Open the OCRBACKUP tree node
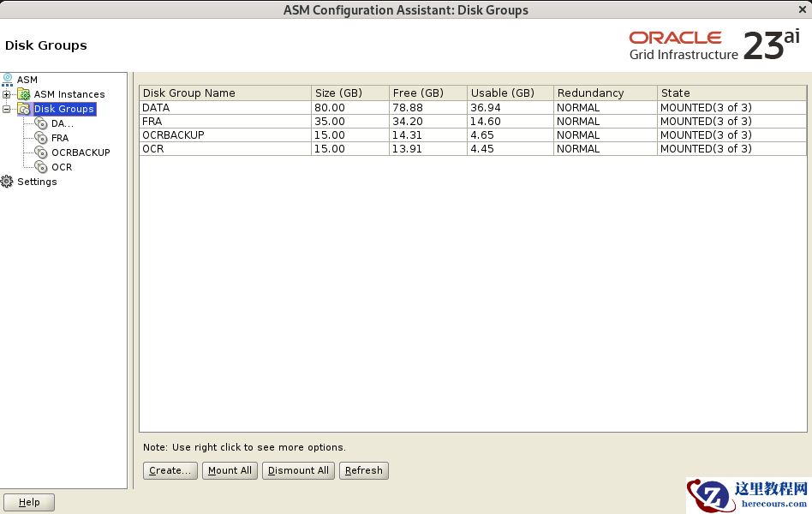Viewport: 812px width, 514px height. click(81, 152)
